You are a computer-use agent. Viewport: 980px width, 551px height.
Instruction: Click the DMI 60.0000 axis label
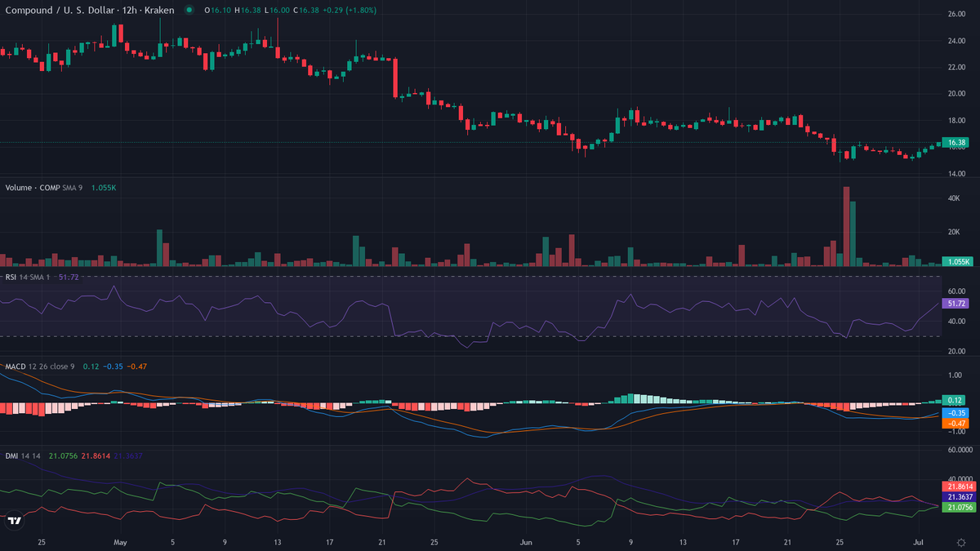960,449
